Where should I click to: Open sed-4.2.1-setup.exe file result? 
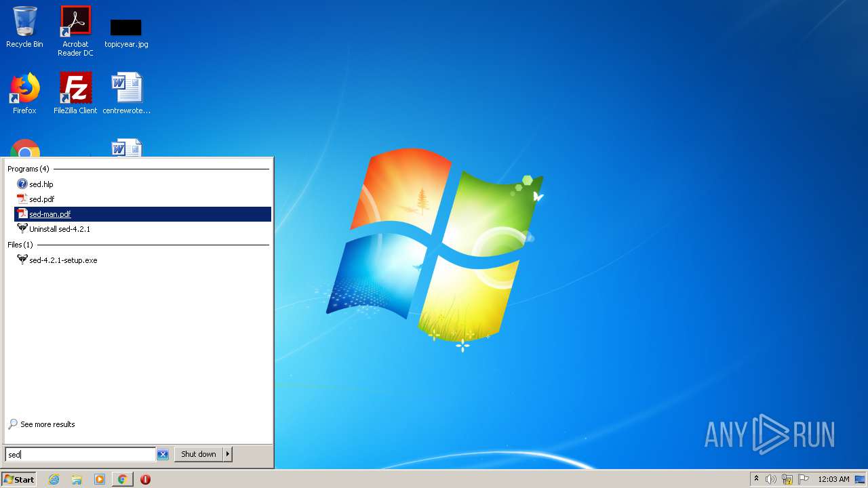(x=143, y=260)
